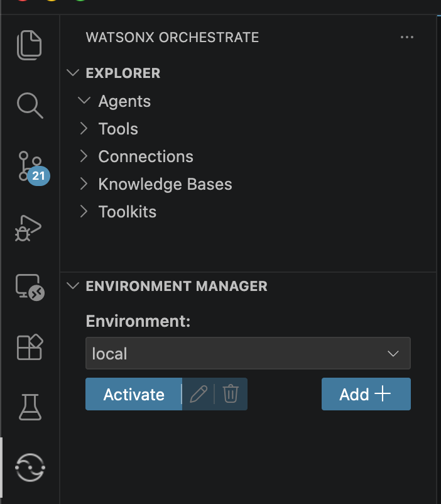Select the Toolkits label
This screenshot has width=441, height=504.
pos(128,212)
